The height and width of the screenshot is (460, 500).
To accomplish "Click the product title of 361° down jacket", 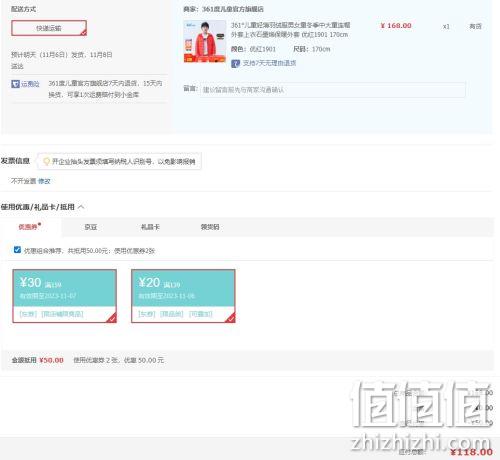I will tap(290, 30).
